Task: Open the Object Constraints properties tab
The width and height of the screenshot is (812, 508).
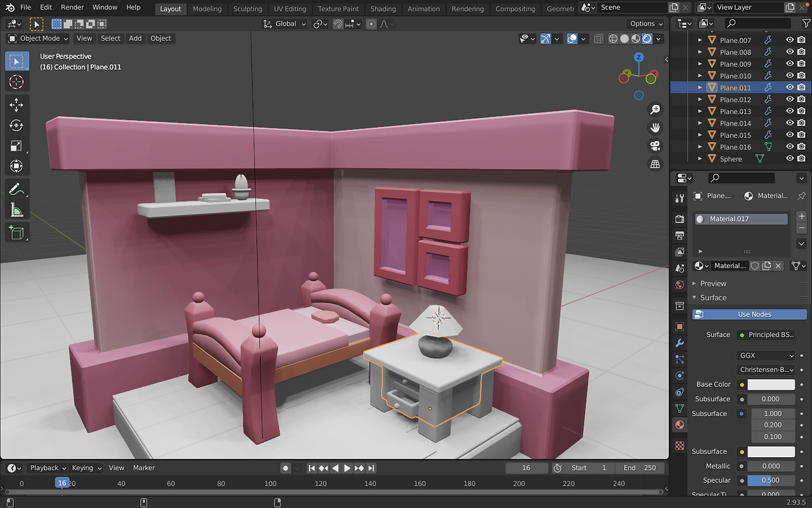Action: tap(679, 392)
